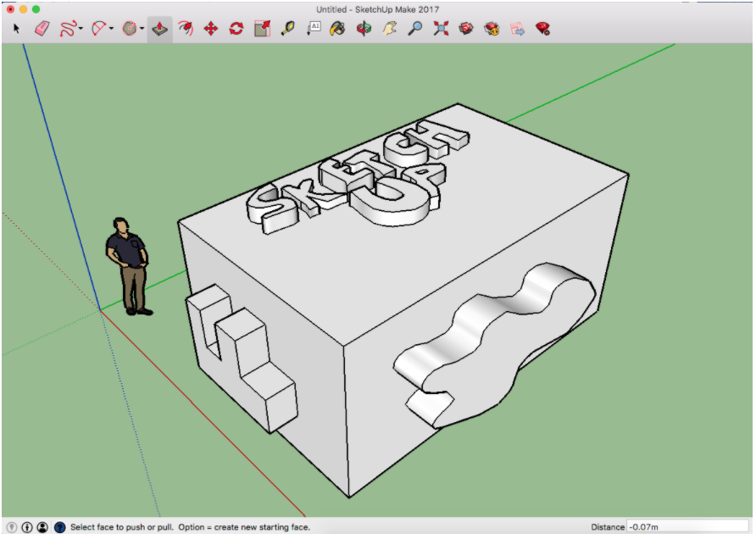Screen dimensions: 756x534
Task: Select the pink Eraser tool
Action: (42, 29)
